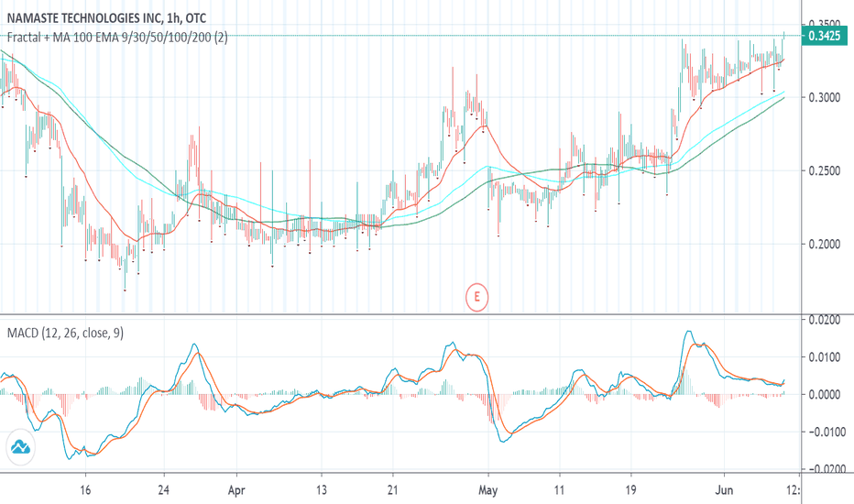This screenshot has height=504, width=854.
Task: Click the TradingView cloud logo icon
Action: coord(20,447)
